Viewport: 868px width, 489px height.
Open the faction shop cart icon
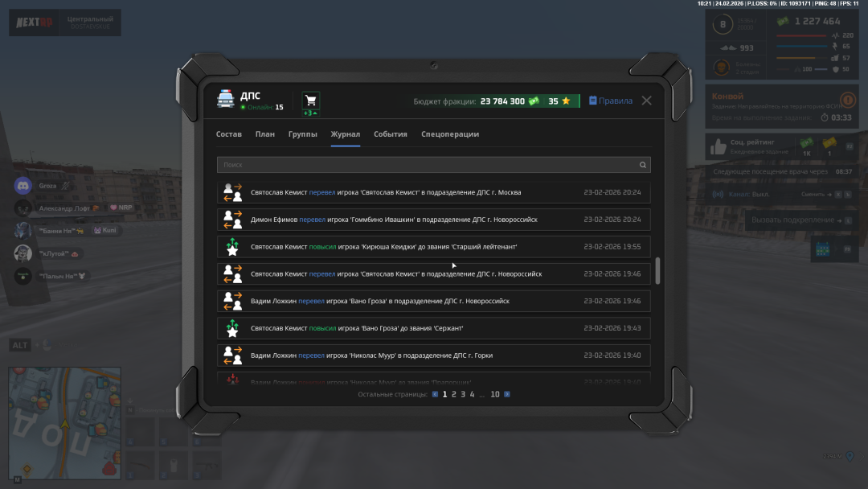[311, 100]
